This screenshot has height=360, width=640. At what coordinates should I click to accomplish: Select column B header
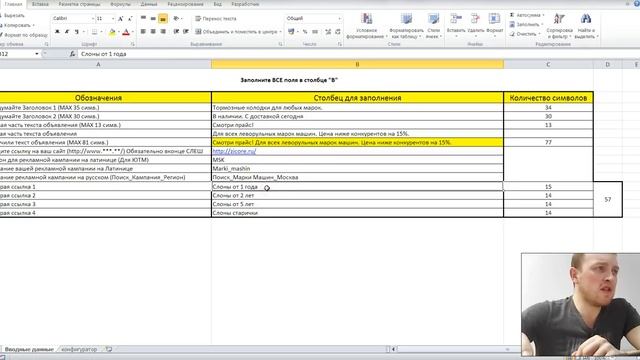click(x=357, y=64)
